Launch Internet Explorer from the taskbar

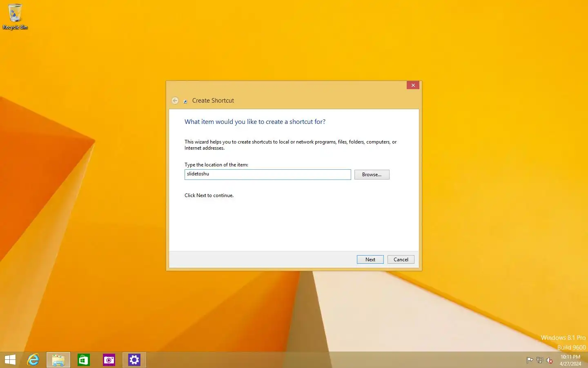pyautogui.click(x=33, y=360)
